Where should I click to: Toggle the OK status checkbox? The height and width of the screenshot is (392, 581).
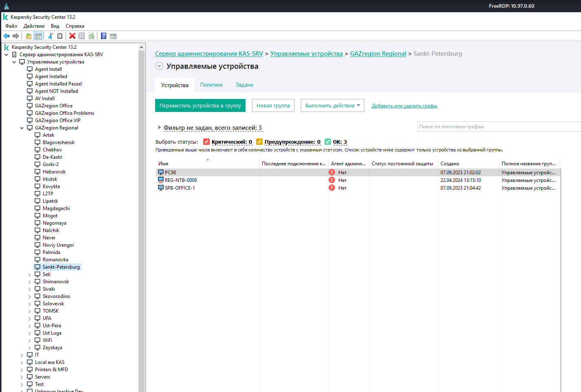(x=328, y=142)
